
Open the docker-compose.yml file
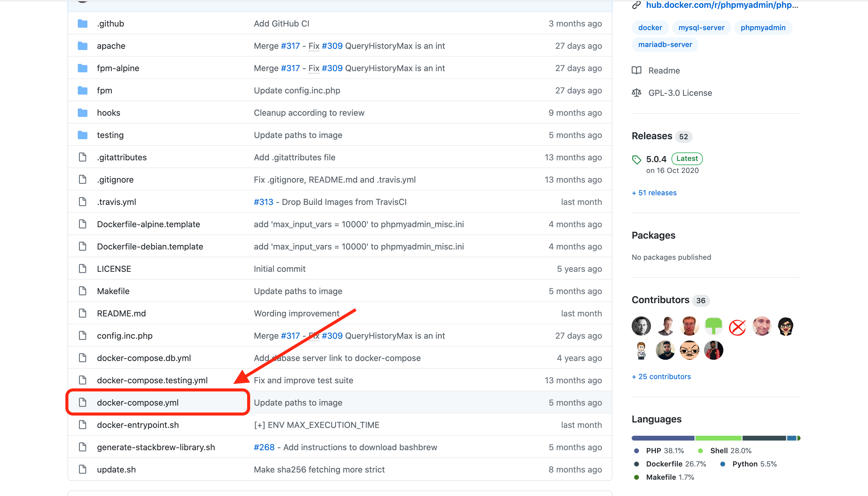click(x=138, y=402)
